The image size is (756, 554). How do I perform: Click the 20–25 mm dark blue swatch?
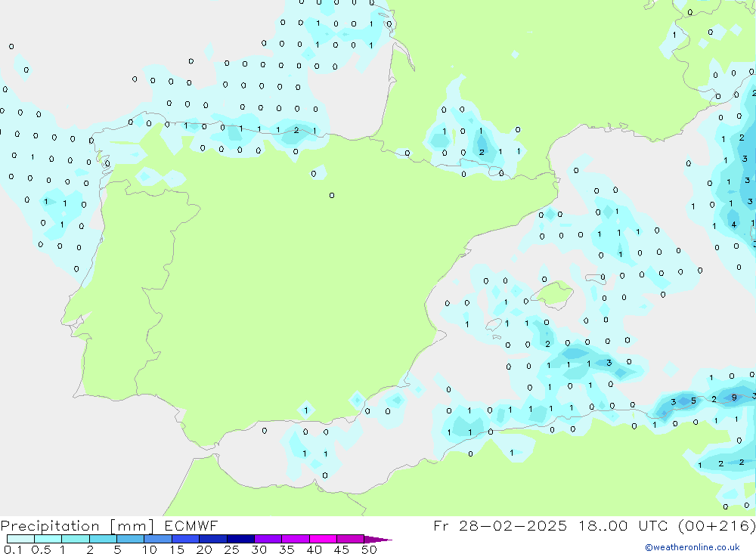pyautogui.click(x=212, y=539)
